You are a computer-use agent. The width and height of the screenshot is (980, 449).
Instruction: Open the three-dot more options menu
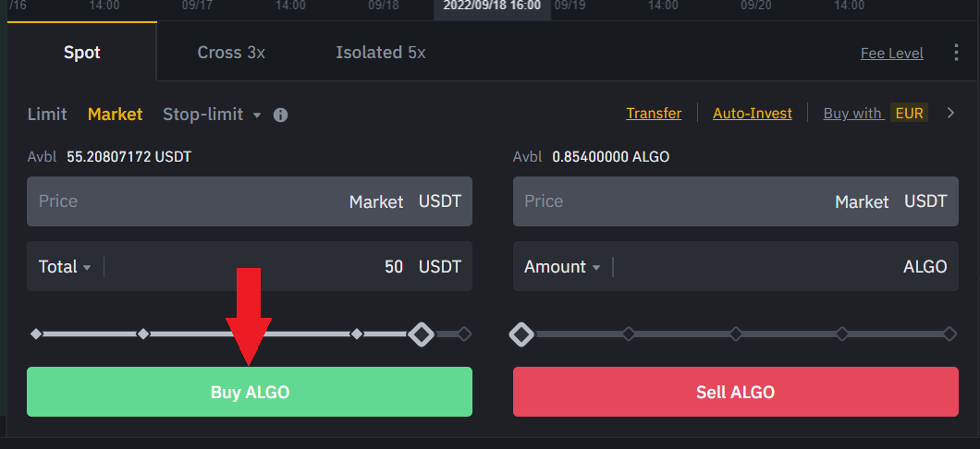(956, 53)
